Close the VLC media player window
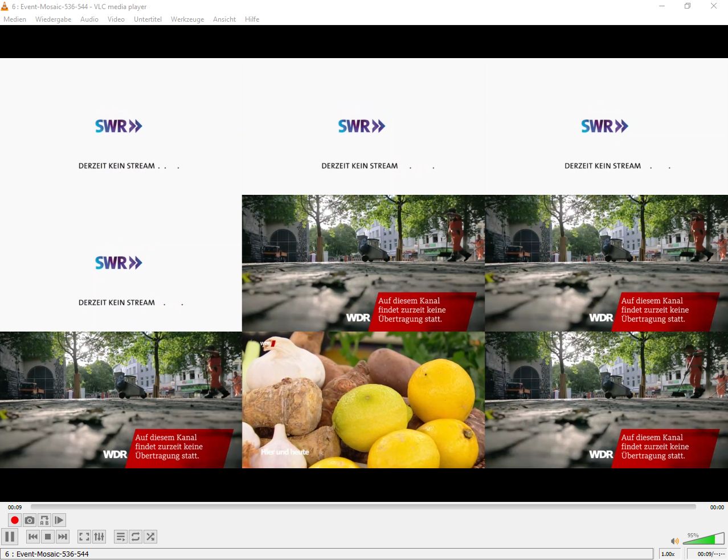This screenshot has height=560, width=728. click(x=714, y=6)
